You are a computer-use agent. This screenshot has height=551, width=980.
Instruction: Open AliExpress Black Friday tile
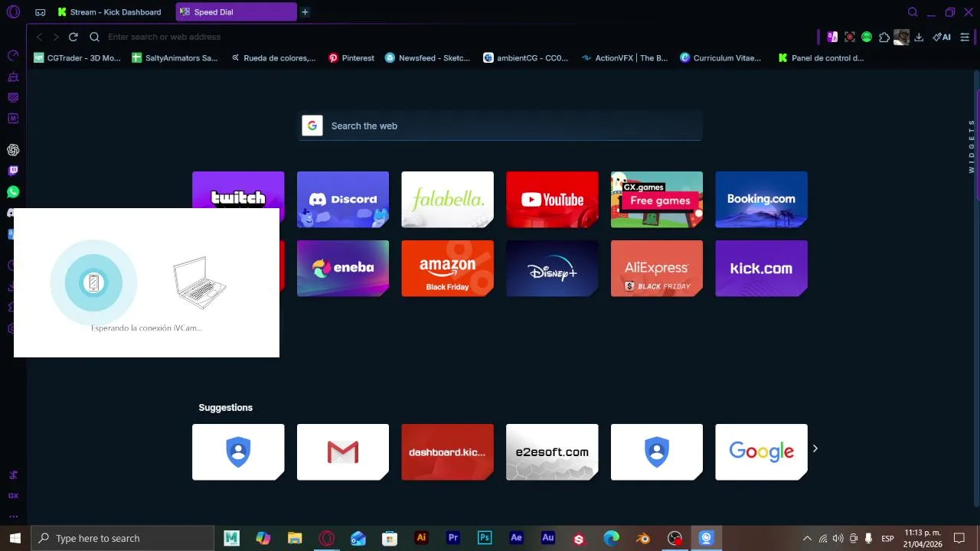point(657,268)
